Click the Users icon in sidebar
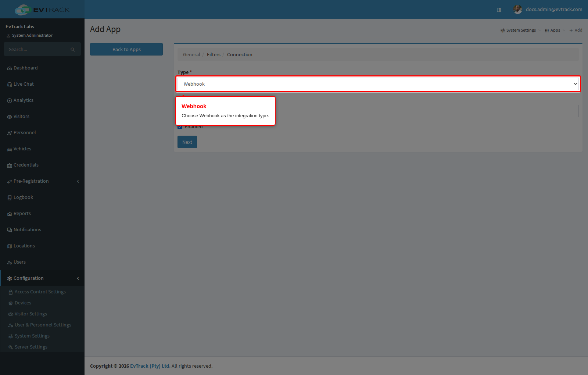Viewport: 588px width, 375px height. pos(10,262)
